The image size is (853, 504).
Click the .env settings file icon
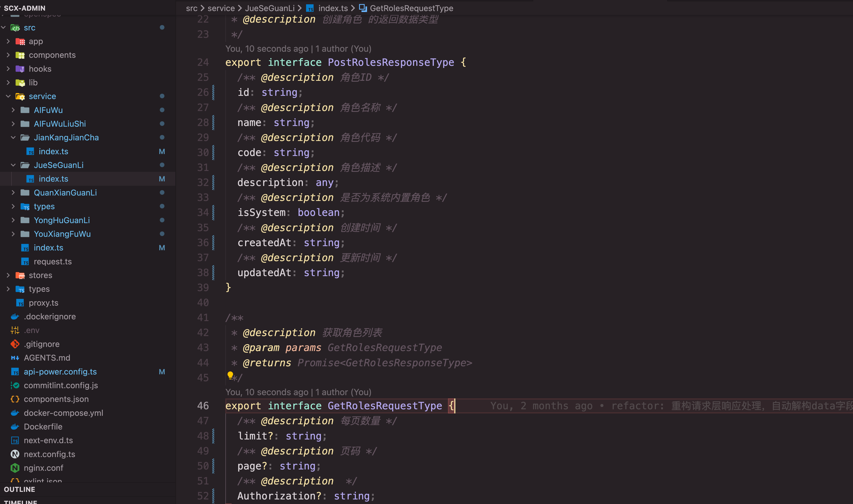15,330
